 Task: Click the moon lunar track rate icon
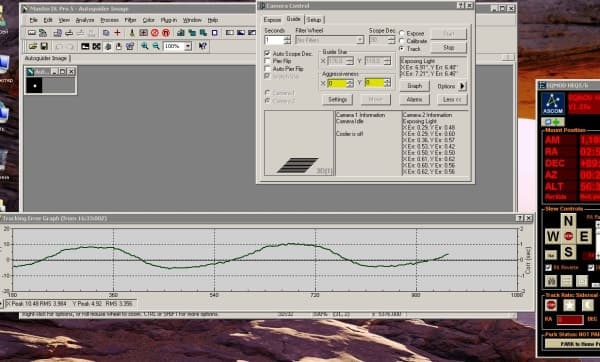tap(587, 305)
